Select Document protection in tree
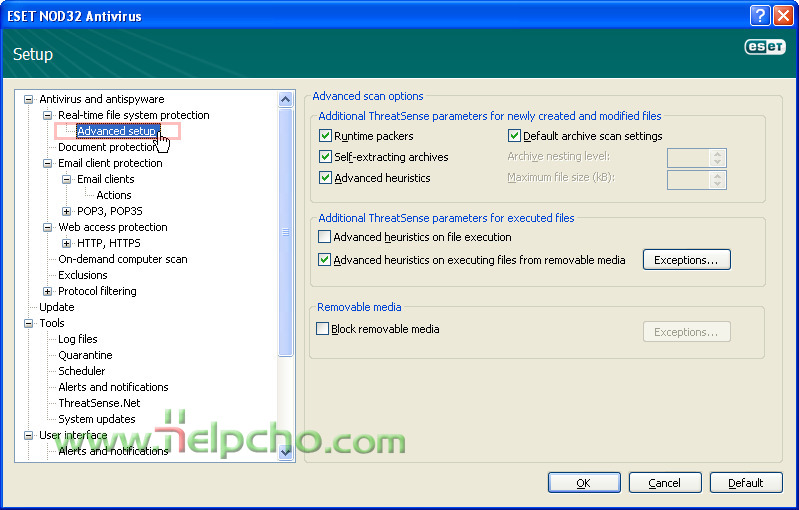 pyautogui.click(x=108, y=147)
